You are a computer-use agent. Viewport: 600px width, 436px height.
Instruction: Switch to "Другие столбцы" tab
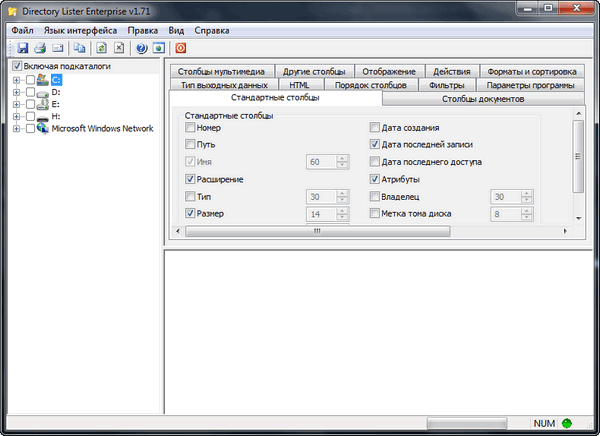click(x=314, y=72)
